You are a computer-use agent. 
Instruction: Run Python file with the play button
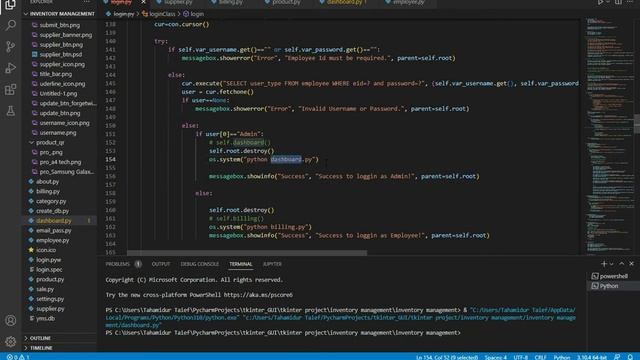[600, 2]
